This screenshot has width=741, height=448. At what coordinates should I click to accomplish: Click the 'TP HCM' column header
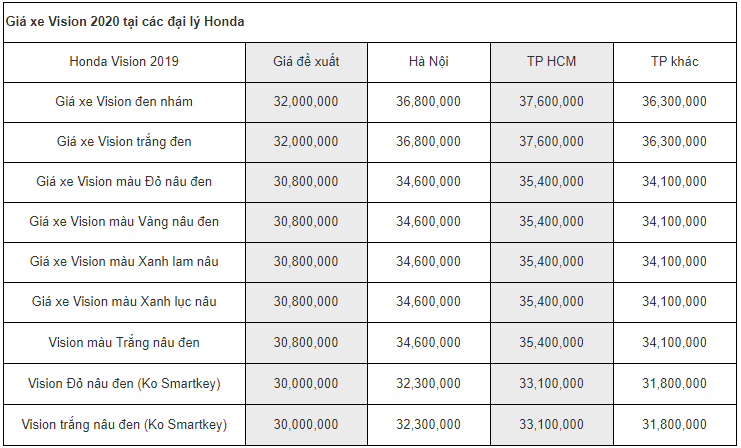tap(551, 61)
